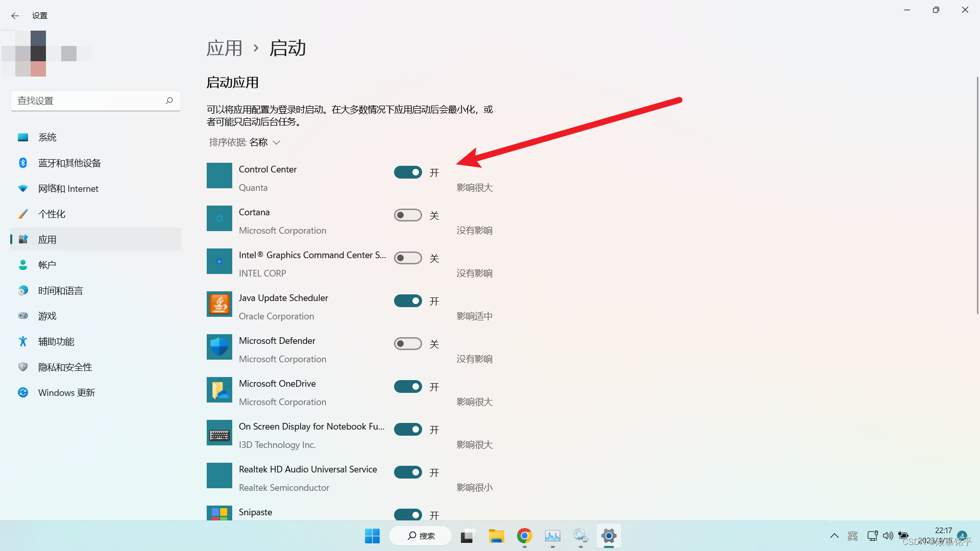Viewport: 980px width, 551px height.
Task: Click the Java Update Scheduler app icon
Action: click(x=219, y=304)
